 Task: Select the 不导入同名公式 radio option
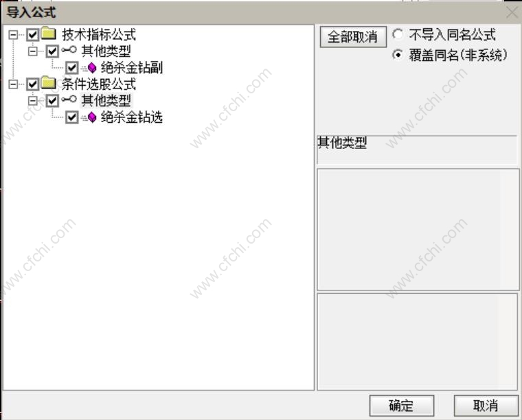point(398,34)
